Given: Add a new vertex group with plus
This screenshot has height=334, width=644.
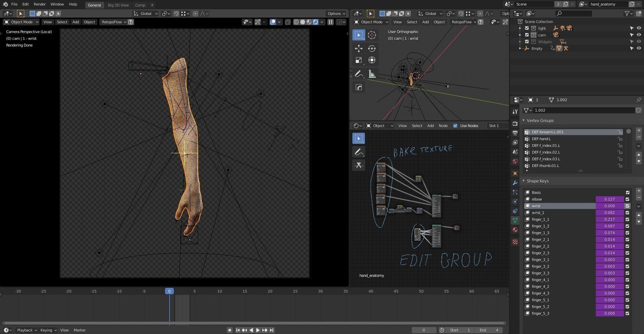Looking at the screenshot, I should (x=639, y=130).
